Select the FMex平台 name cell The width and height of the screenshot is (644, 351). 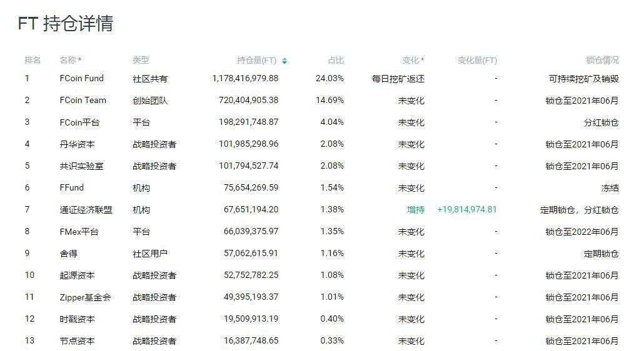click(79, 231)
